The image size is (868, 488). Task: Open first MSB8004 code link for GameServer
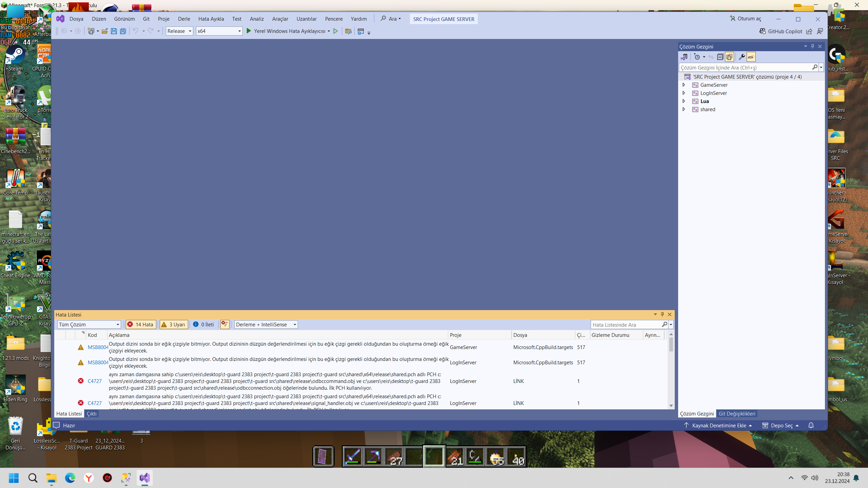(x=98, y=347)
